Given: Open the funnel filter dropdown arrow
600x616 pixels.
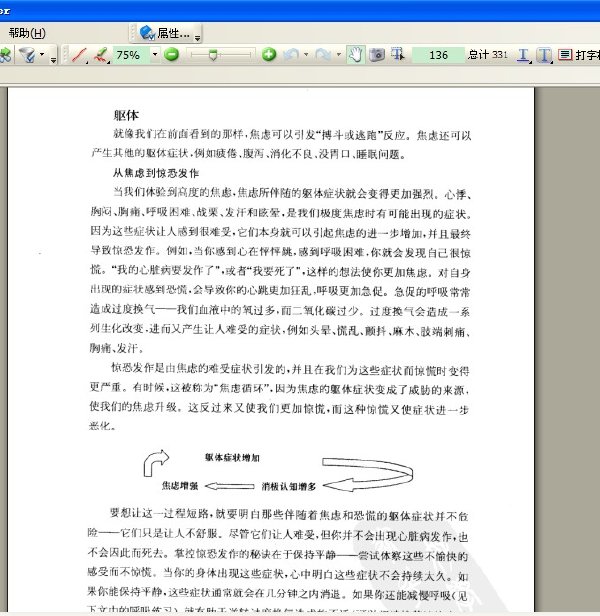Looking at the screenshot, I should coord(42,55).
